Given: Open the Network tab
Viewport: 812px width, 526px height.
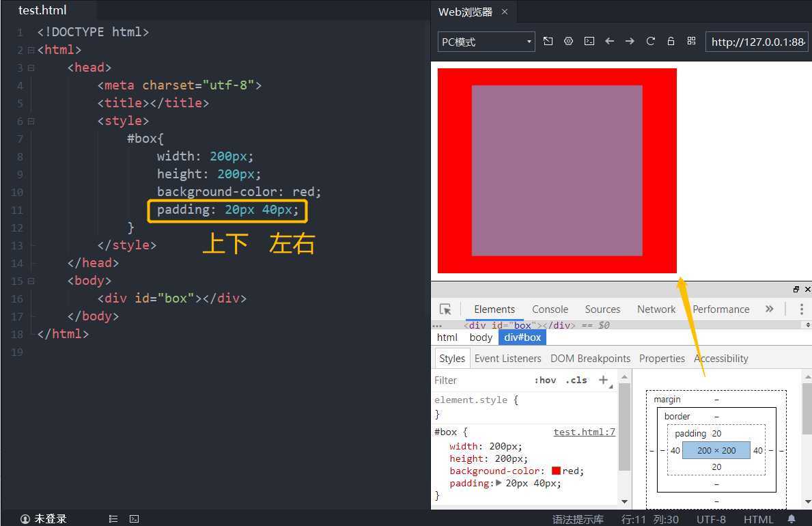Looking at the screenshot, I should tap(656, 309).
